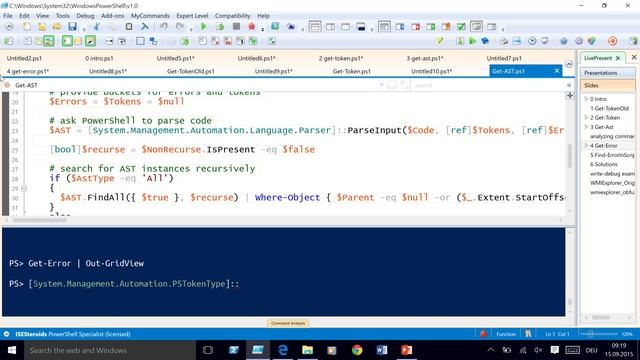Image resolution: width=640 pixels, height=360 pixels.
Task: Open Chrome from the taskbar
Action: pos(357,350)
